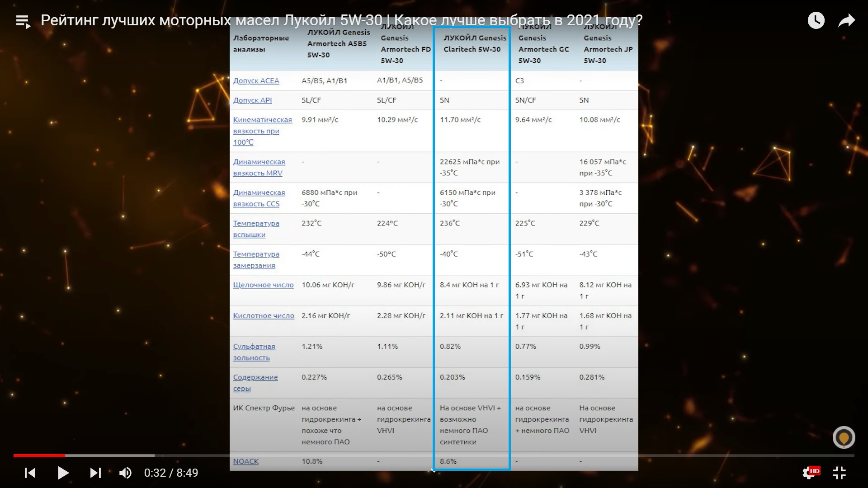Click the Допуск ACEA link
The image size is (868, 488).
point(256,80)
